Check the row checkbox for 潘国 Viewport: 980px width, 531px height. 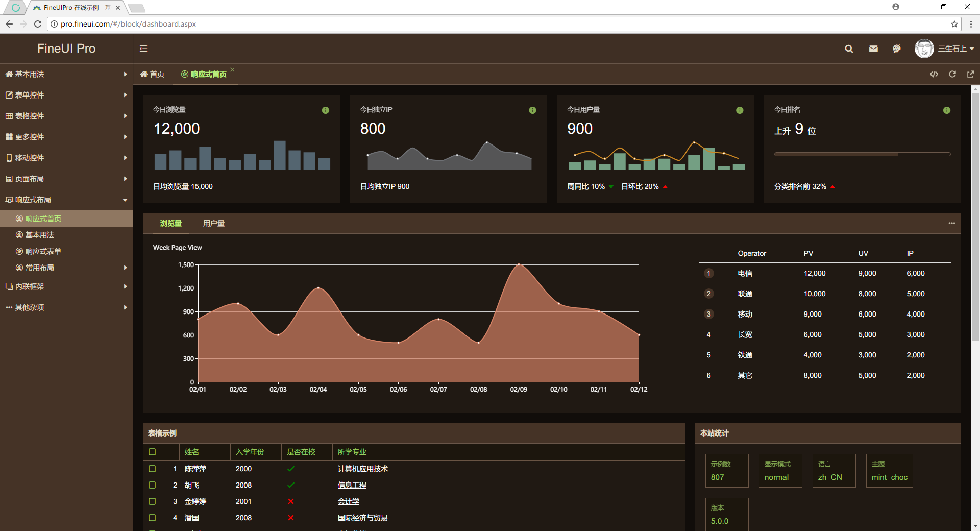tap(152, 518)
